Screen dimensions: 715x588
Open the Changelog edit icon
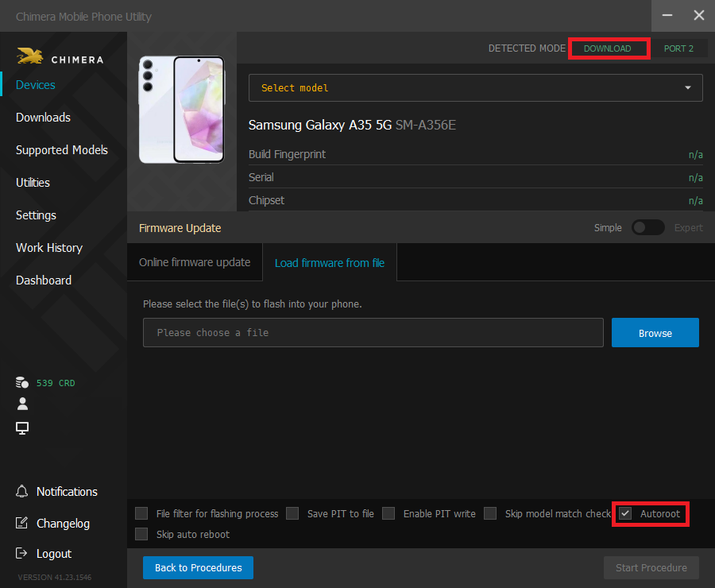pos(22,524)
